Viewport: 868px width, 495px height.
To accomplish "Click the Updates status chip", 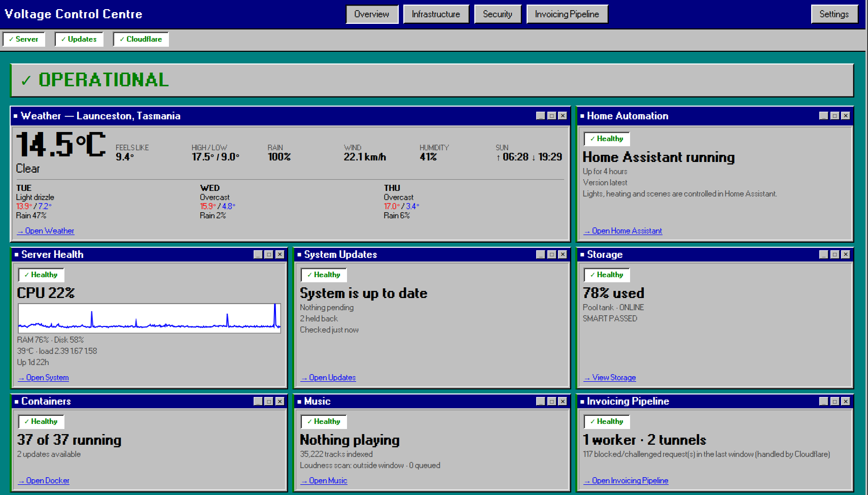I will pos(79,39).
